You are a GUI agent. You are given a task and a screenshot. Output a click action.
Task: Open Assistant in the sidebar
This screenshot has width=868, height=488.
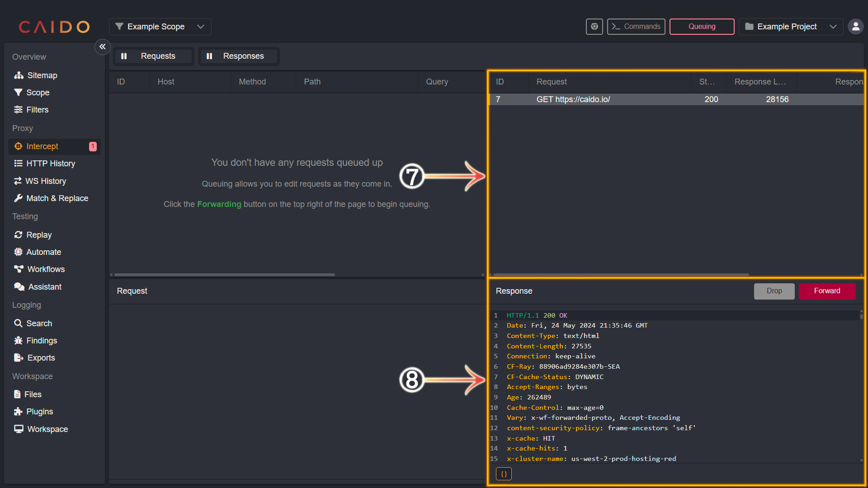coord(54,287)
